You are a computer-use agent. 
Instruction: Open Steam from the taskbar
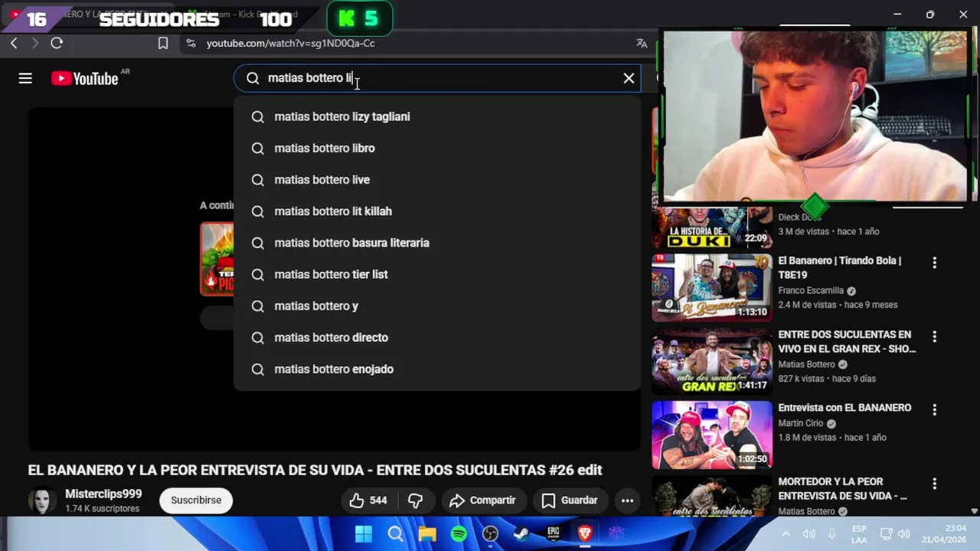521,533
